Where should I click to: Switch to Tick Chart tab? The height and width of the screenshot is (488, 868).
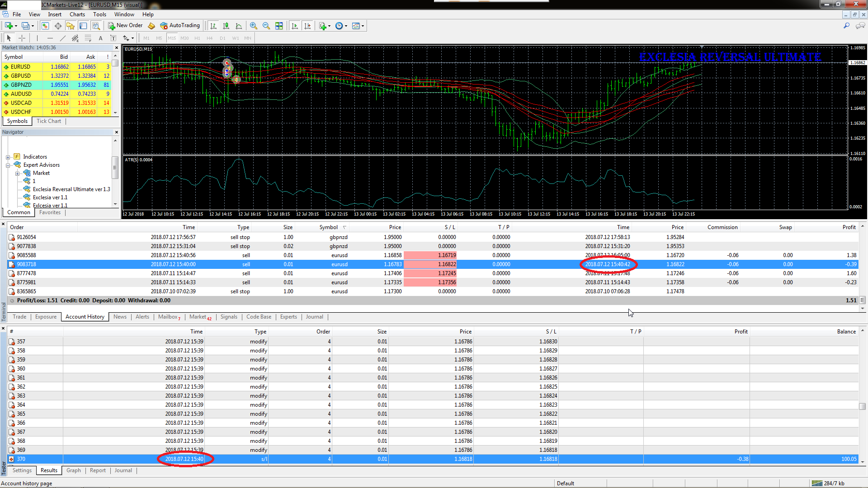48,121
